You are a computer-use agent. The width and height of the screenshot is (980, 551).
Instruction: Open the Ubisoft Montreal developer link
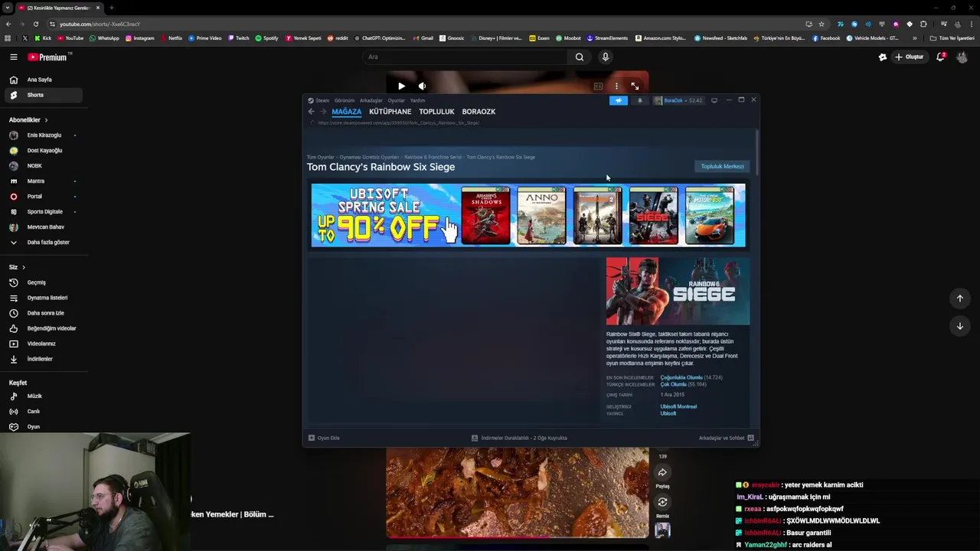678,406
